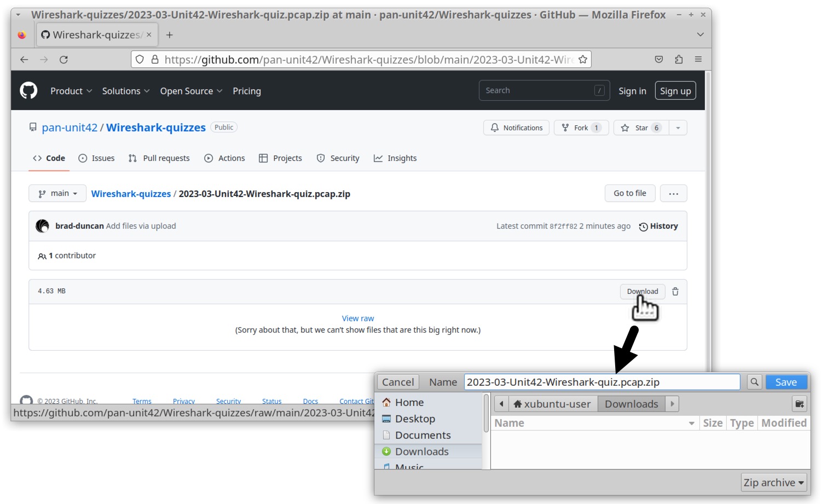This screenshot has height=504, width=821.
Task: Expand the Solutions menu
Action: (126, 91)
